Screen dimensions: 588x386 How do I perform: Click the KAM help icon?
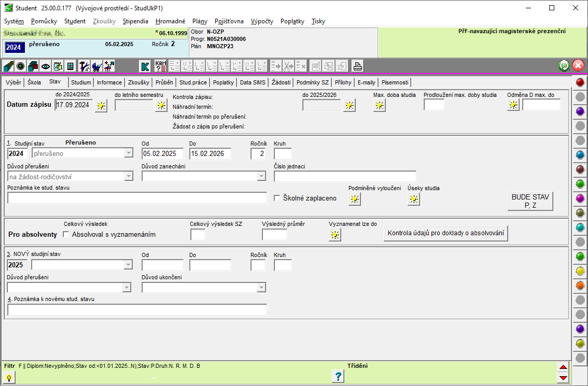(x=161, y=66)
